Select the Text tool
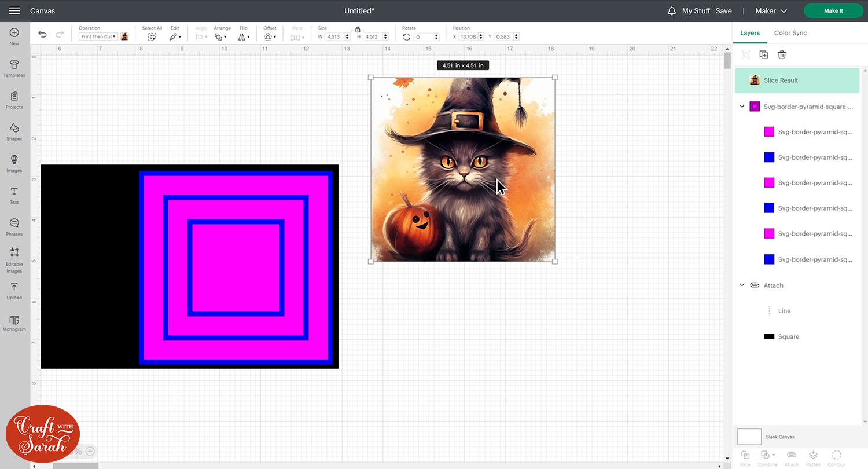Image resolution: width=868 pixels, height=469 pixels. click(14, 196)
